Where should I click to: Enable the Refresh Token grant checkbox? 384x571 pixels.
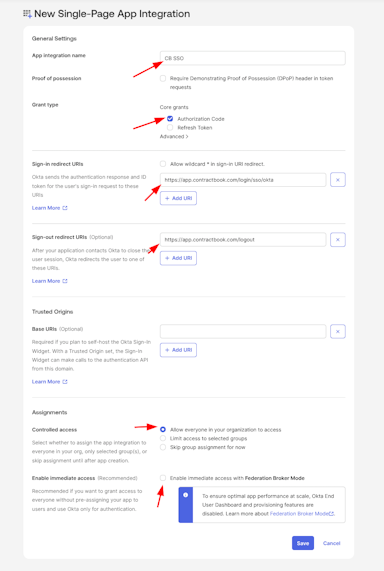click(x=170, y=127)
